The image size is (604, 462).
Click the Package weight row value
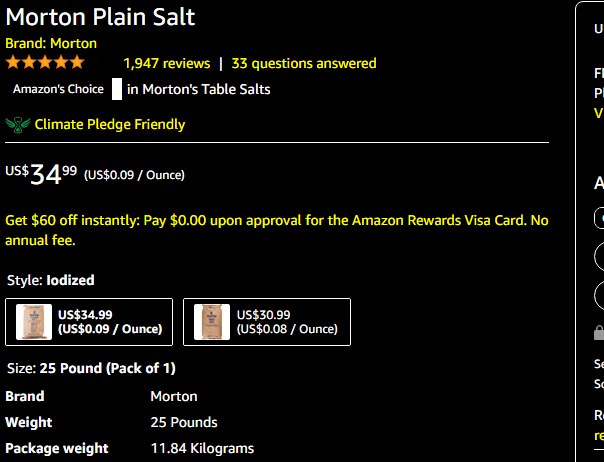click(x=202, y=448)
